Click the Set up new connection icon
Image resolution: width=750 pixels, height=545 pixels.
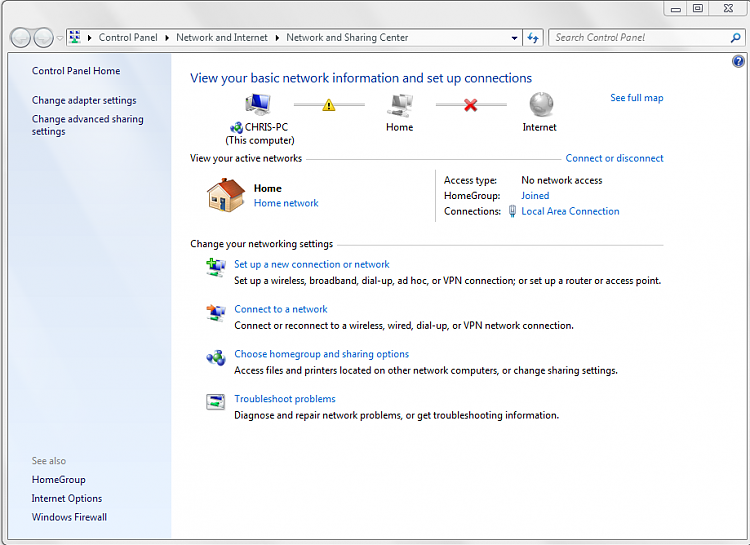click(216, 267)
